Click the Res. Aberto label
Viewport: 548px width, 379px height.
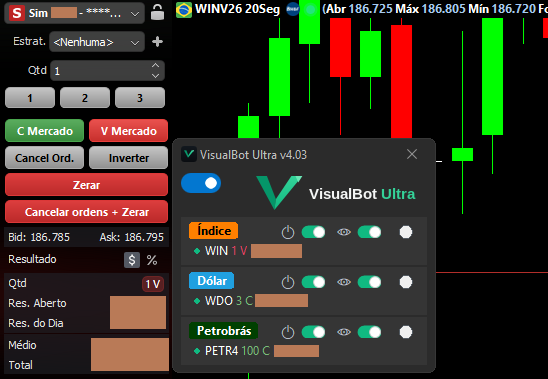tap(37, 303)
